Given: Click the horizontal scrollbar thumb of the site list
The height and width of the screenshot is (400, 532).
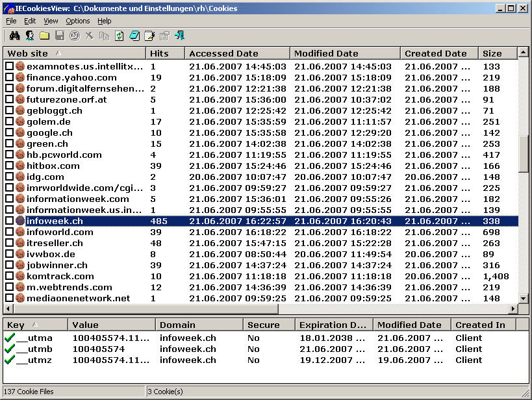Looking at the screenshot, I should pos(146,308).
